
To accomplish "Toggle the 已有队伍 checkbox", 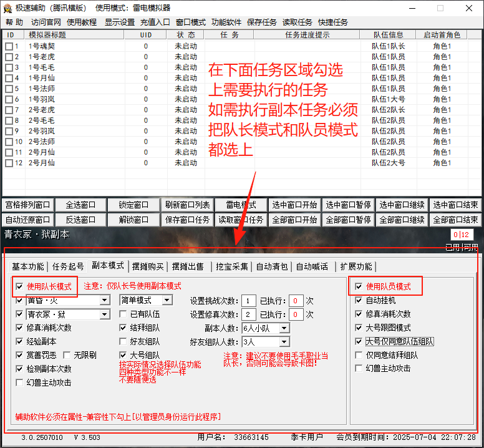I will [123, 314].
